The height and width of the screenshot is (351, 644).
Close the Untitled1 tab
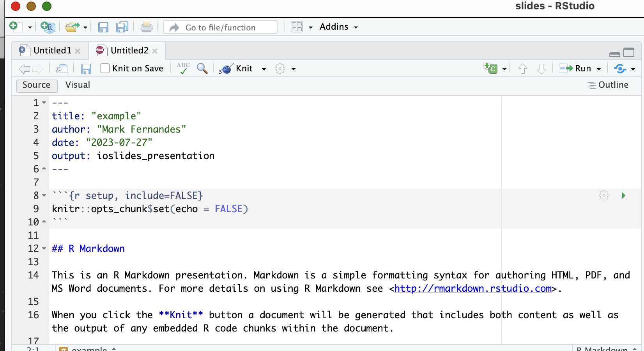tap(78, 51)
